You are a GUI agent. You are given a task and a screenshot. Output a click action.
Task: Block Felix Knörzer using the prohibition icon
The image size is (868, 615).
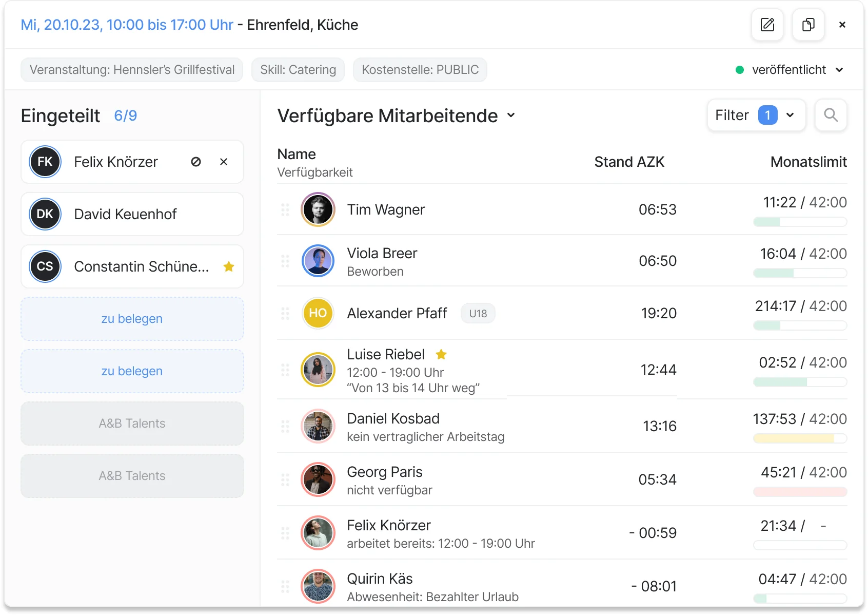click(195, 162)
